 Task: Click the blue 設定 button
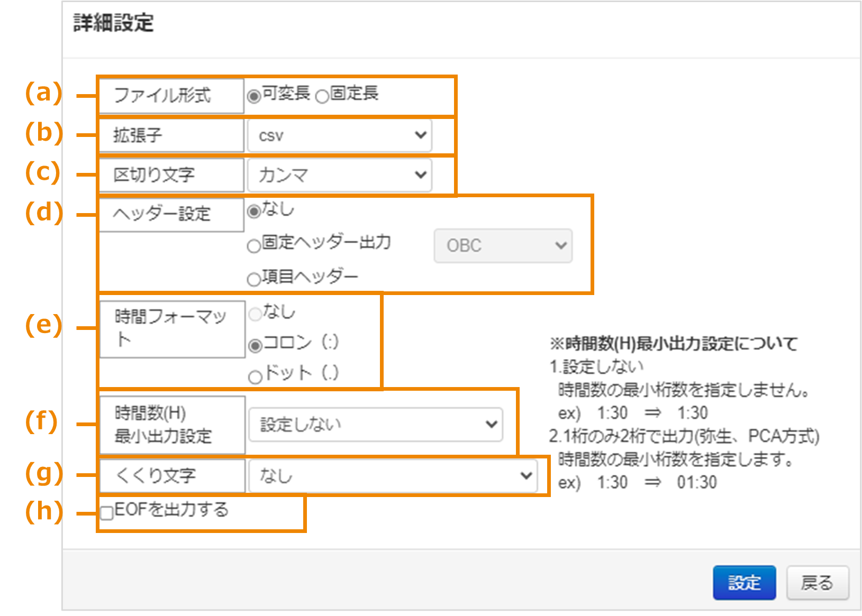pos(744,583)
